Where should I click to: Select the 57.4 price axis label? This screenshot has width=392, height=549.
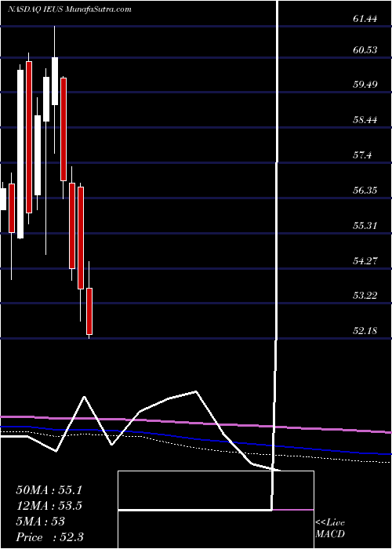[362, 155]
